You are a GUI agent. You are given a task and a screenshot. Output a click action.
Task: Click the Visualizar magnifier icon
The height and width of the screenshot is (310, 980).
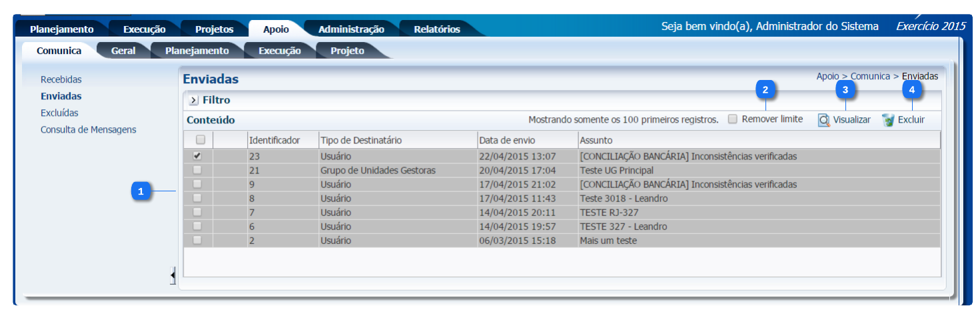point(824,120)
